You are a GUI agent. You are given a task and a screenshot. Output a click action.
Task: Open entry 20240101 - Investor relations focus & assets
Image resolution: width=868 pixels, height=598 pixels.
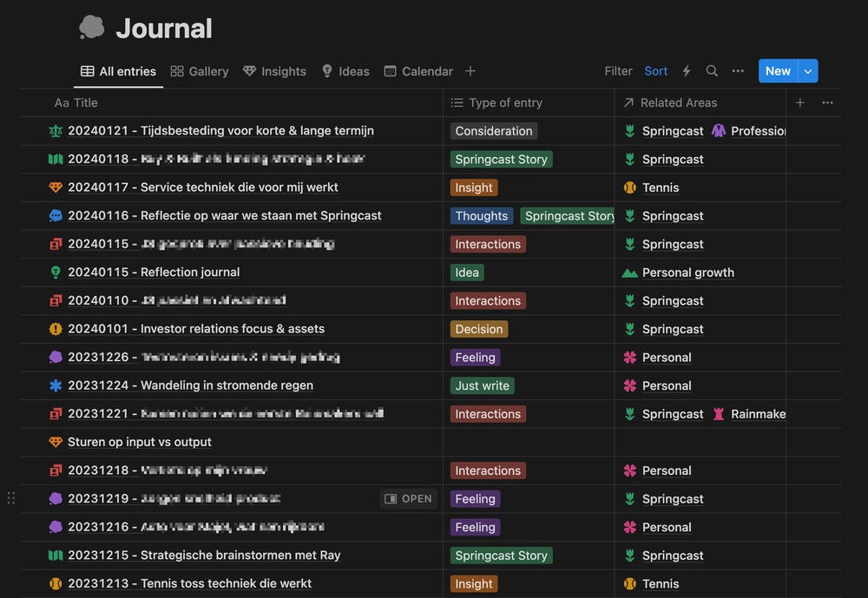196,328
